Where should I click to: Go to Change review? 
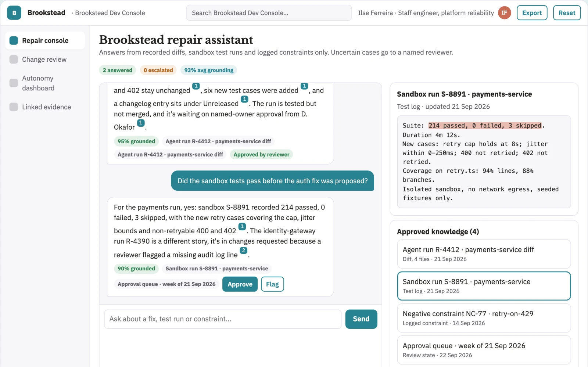point(45,60)
